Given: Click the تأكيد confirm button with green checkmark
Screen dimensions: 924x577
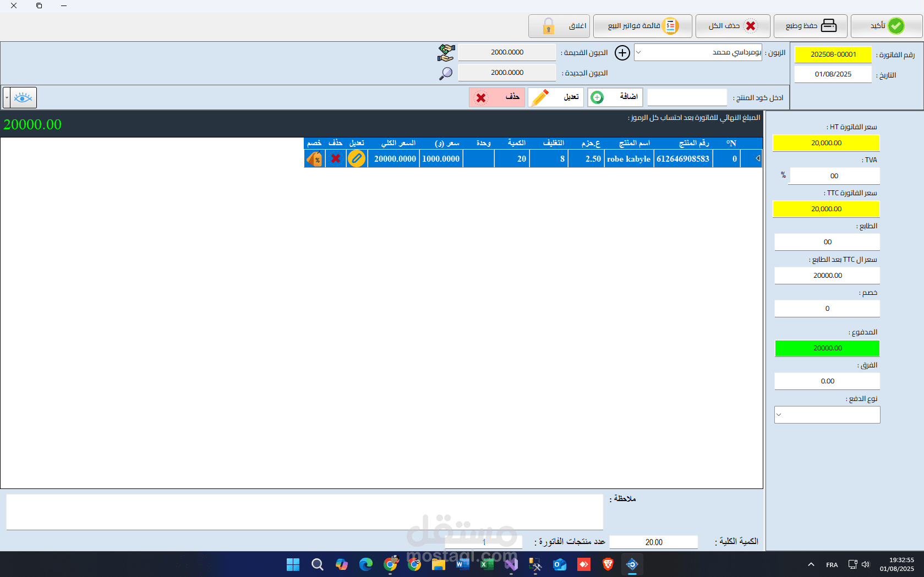Looking at the screenshot, I should [x=886, y=26].
